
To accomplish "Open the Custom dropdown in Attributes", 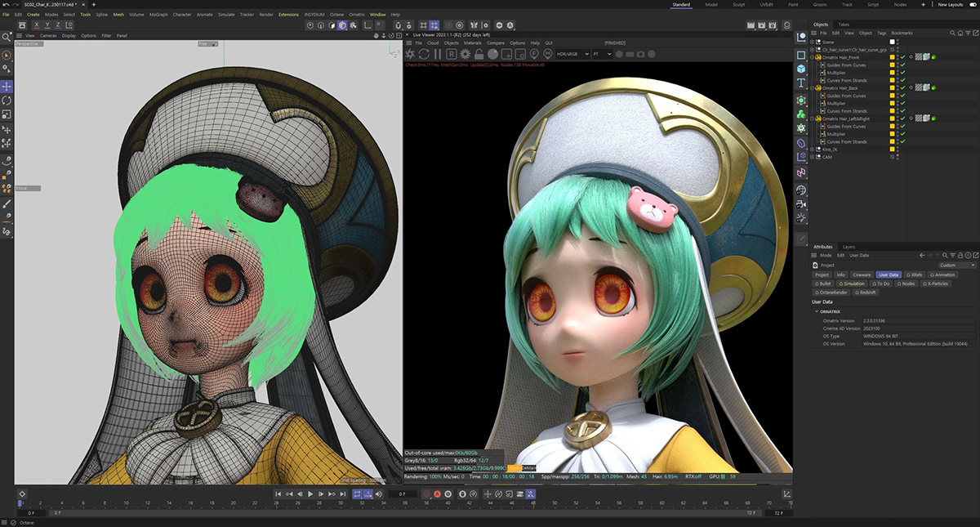I will click(x=955, y=266).
